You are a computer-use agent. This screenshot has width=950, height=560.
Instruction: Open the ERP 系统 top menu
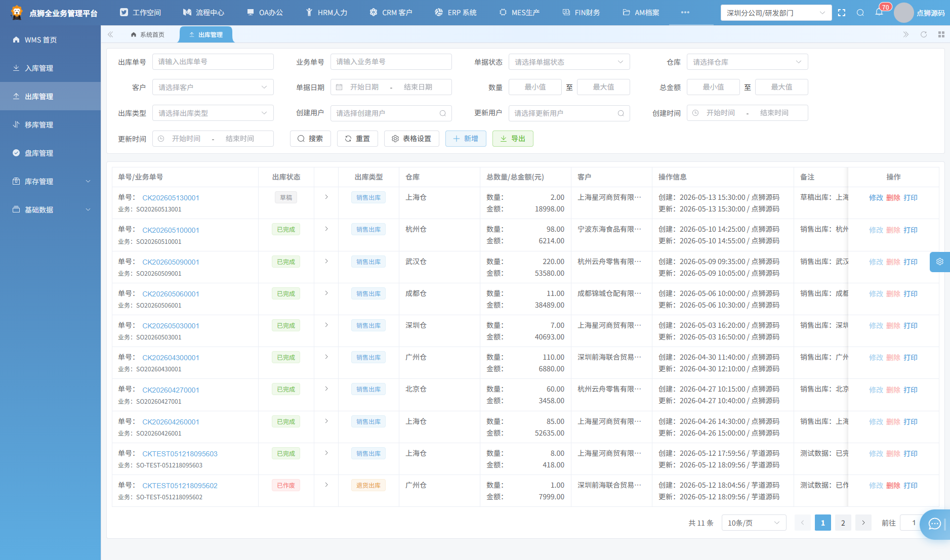[x=456, y=13]
